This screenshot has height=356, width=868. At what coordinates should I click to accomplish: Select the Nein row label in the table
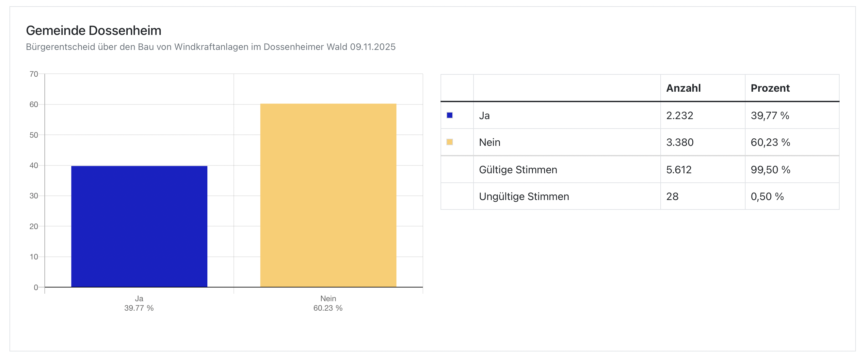point(490,142)
